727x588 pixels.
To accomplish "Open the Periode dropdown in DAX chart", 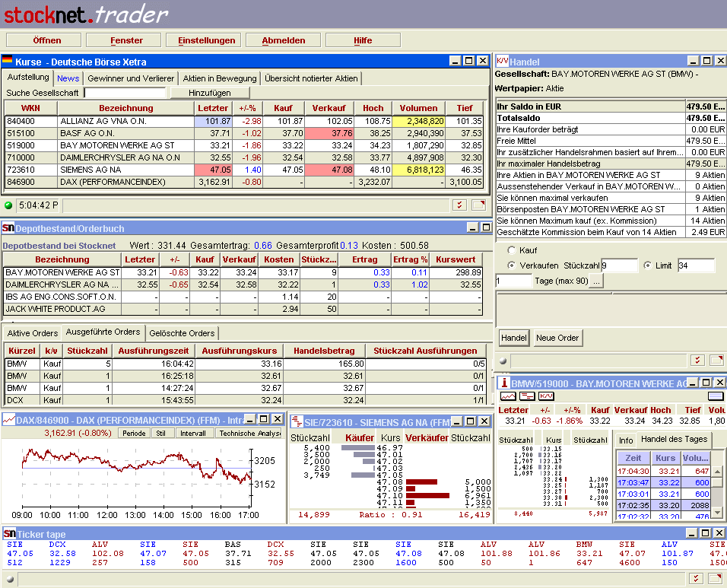I will [134, 433].
